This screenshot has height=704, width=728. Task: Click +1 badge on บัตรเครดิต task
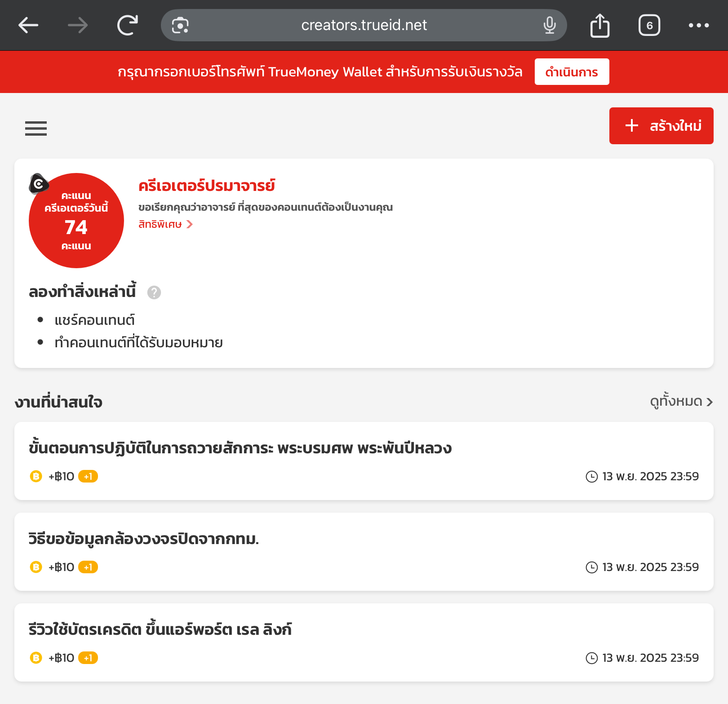point(88,658)
